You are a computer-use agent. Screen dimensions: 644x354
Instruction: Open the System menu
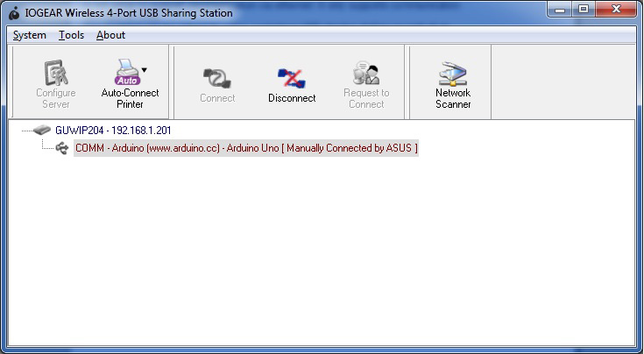click(x=30, y=35)
